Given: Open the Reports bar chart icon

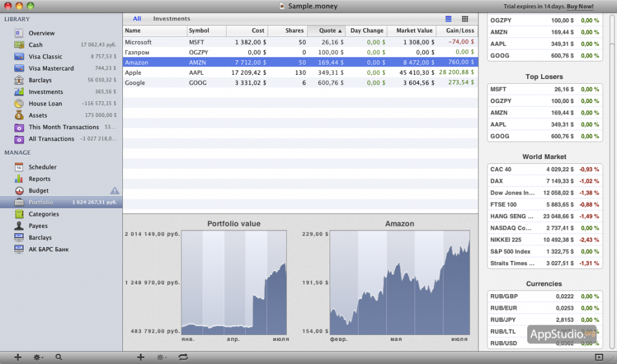Looking at the screenshot, I should [x=19, y=178].
